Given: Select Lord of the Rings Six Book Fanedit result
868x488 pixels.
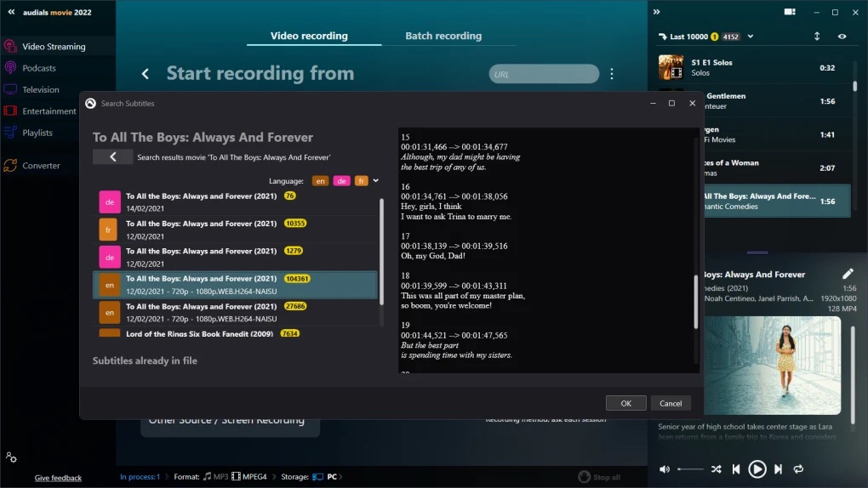Looking at the screenshot, I should pos(237,333).
